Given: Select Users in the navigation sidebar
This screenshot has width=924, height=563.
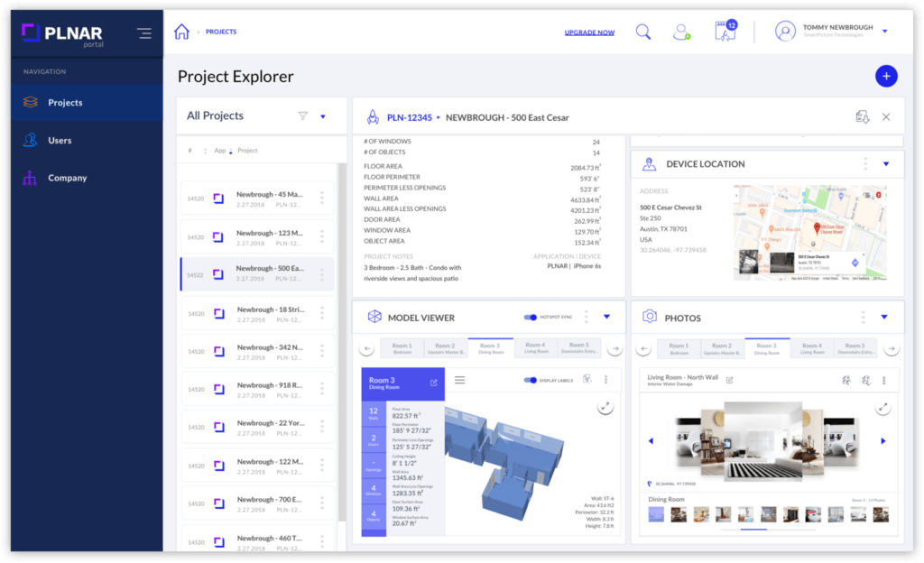Looking at the screenshot, I should click(x=60, y=141).
